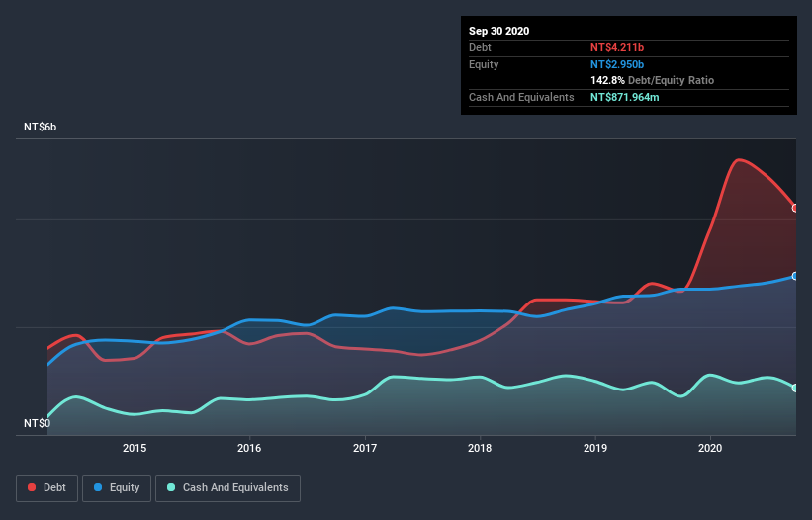Viewport: 812px width, 520px height.
Task: Click the Sep 30 2020 tooltip date
Action: point(499,31)
